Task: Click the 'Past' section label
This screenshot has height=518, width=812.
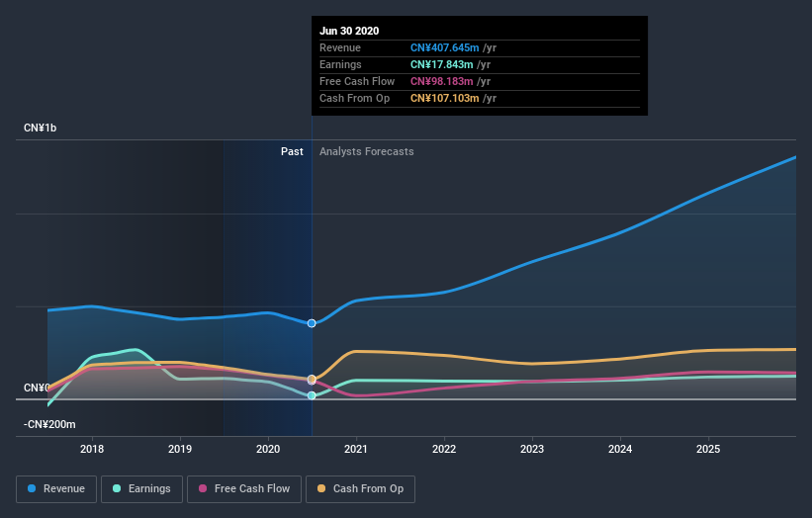Action: point(292,151)
